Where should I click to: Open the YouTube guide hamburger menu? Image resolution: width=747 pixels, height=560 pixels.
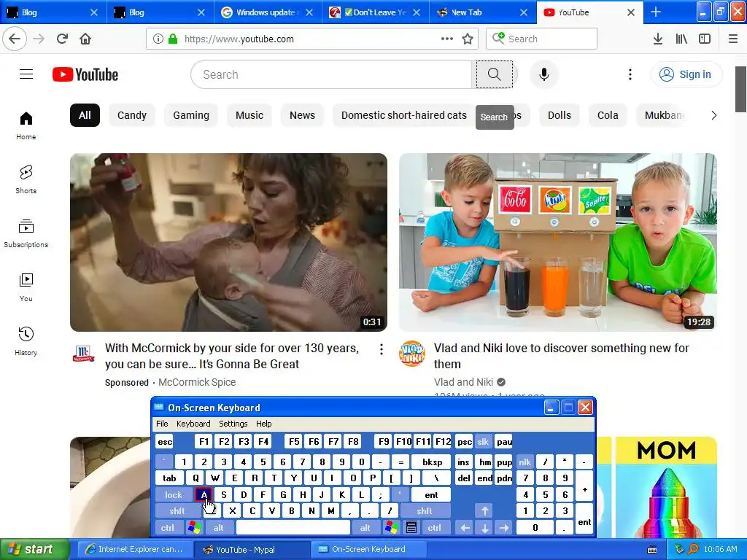pyautogui.click(x=26, y=74)
